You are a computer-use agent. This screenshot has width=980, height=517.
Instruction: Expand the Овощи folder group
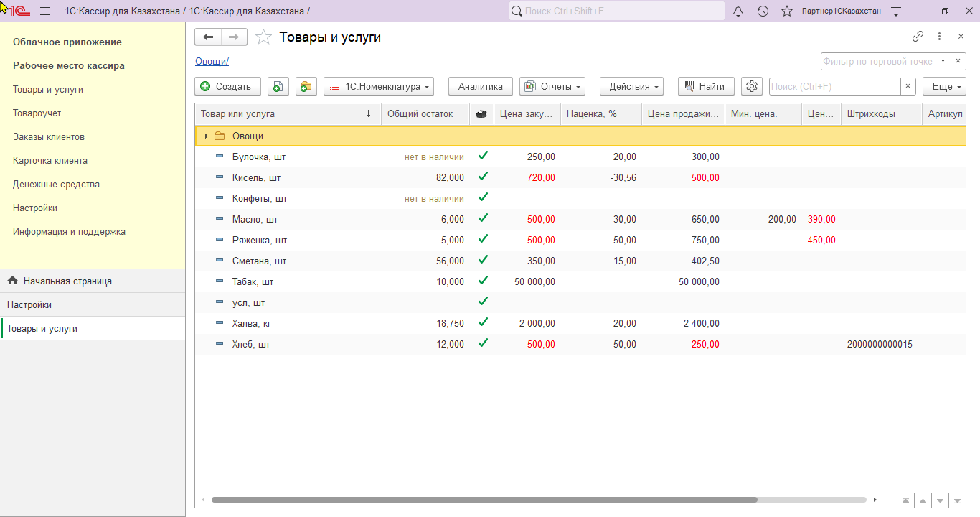tap(207, 136)
